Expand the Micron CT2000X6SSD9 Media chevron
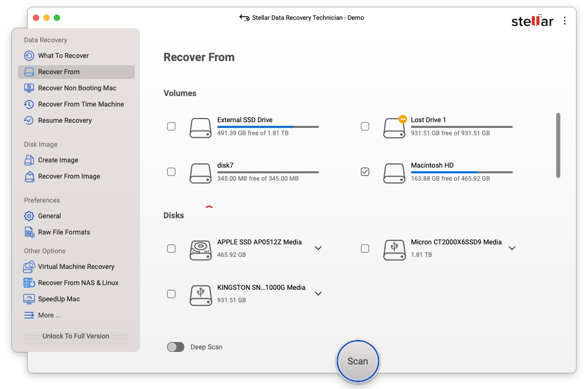Screen dimensions: 588x389 pos(512,249)
